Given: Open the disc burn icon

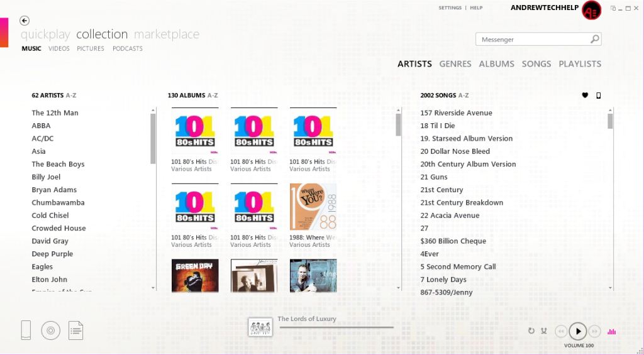Looking at the screenshot, I should (x=50, y=330).
